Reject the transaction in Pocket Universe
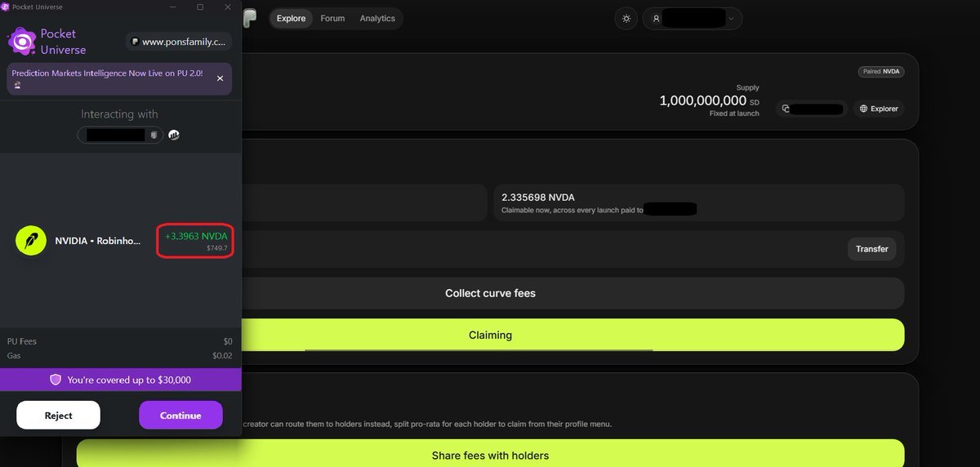This screenshot has width=980, height=467. 59,415
